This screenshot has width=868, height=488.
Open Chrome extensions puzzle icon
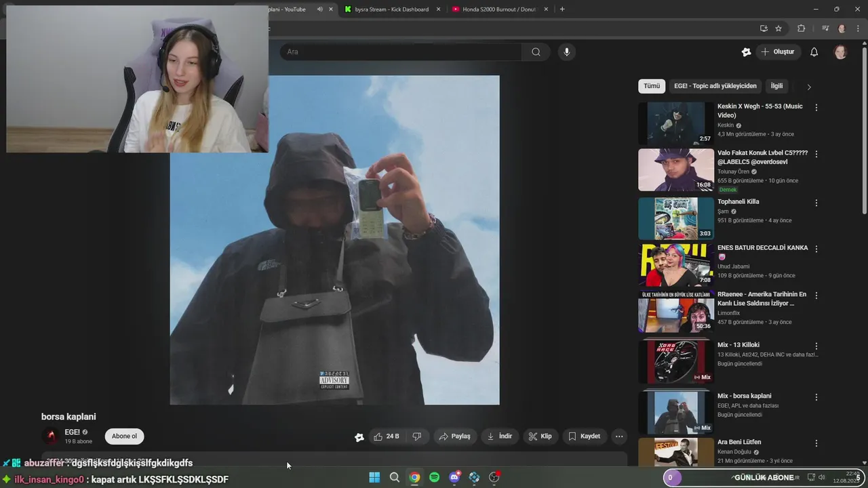(x=801, y=28)
